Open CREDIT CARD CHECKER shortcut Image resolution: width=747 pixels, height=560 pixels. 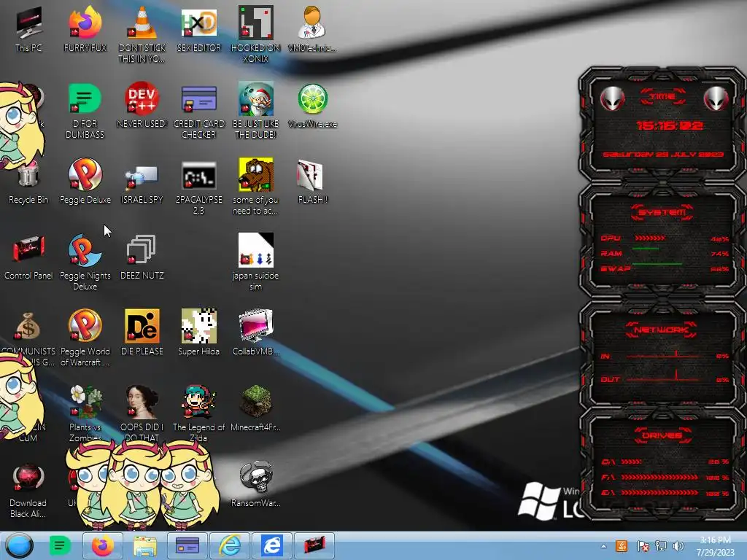[x=198, y=111]
